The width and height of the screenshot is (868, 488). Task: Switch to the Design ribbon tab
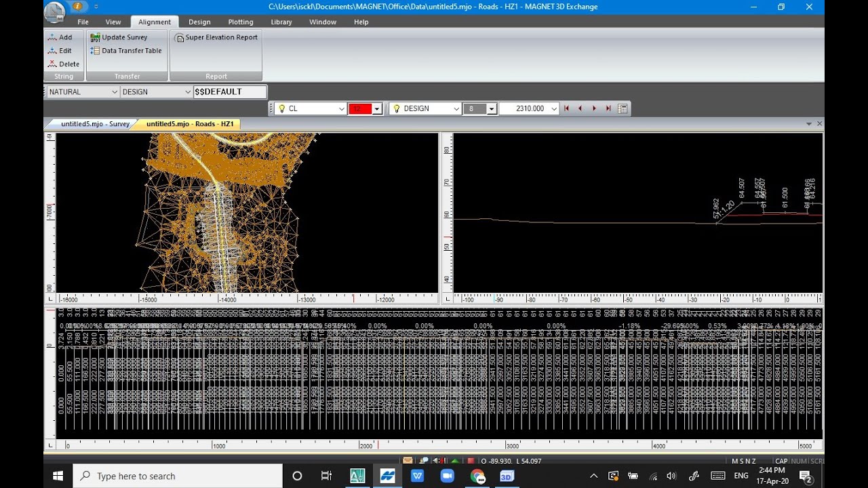click(199, 22)
